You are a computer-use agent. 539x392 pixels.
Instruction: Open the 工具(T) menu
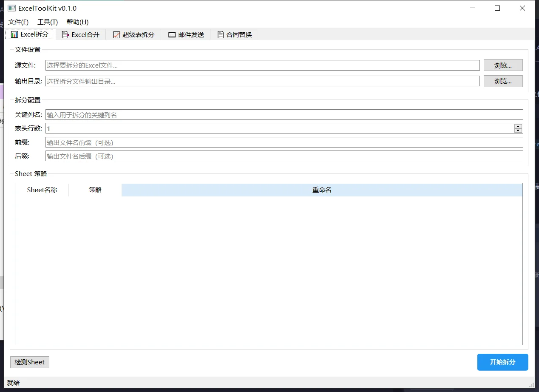tap(48, 22)
